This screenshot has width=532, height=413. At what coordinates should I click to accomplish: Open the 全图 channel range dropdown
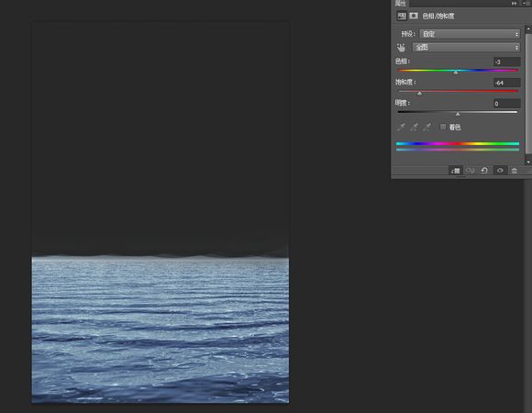point(467,47)
